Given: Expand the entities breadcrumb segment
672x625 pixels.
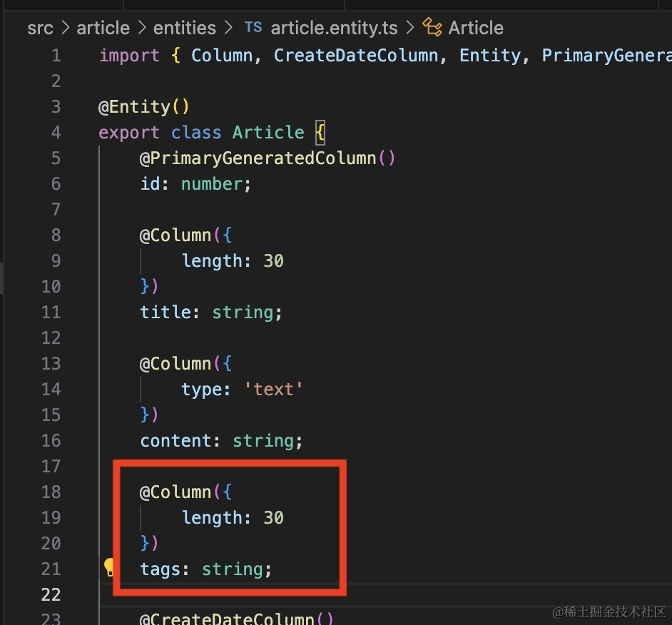Looking at the screenshot, I should pos(185,28).
